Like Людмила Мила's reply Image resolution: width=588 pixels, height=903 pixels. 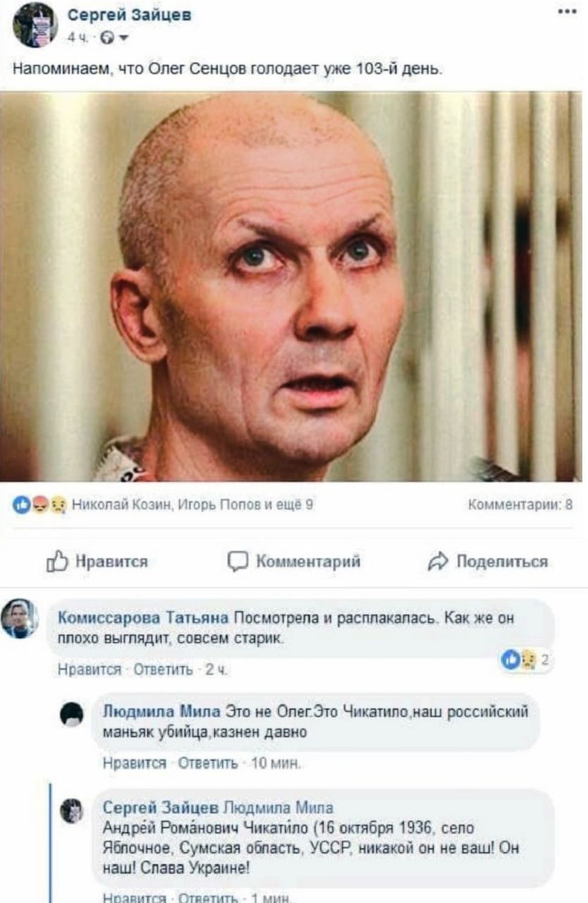(125, 763)
